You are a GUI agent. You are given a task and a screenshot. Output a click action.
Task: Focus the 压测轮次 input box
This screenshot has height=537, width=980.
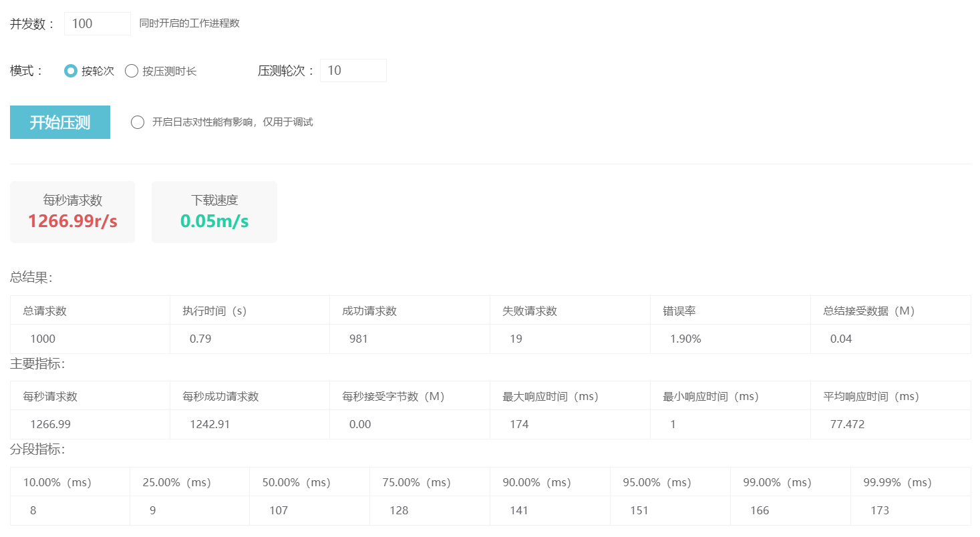point(353,71)
